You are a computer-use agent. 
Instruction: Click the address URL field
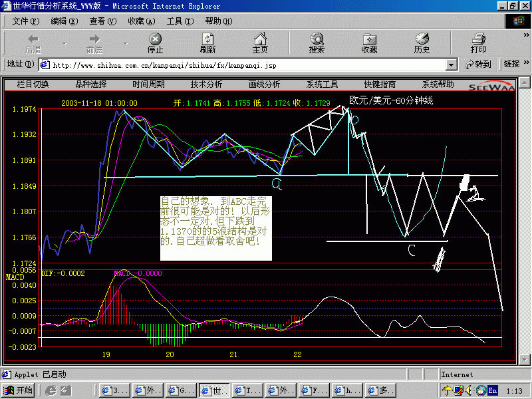[247, 65]
